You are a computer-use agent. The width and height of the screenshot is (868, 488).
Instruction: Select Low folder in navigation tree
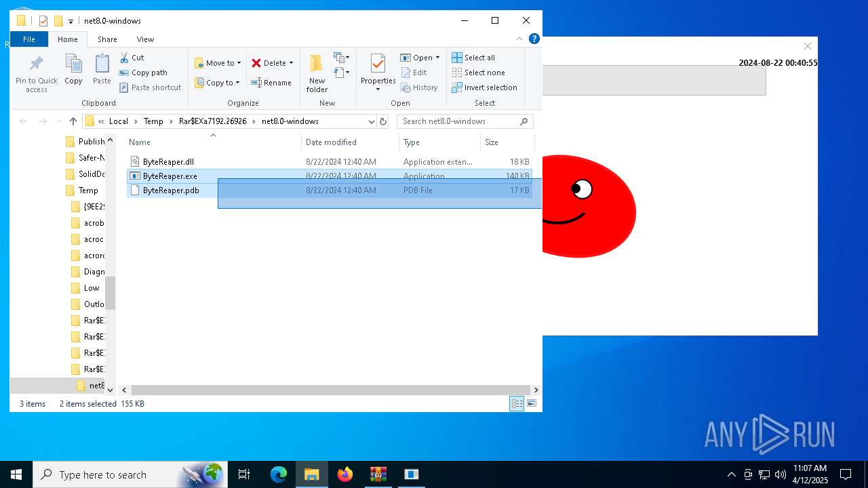(85, 288)
